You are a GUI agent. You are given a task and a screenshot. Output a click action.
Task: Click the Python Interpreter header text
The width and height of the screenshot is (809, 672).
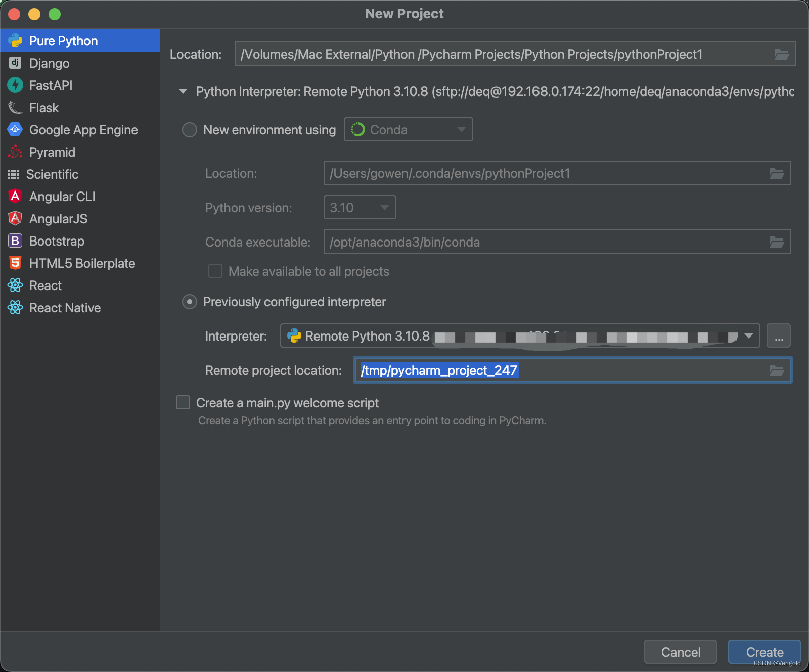click(x=495, y=91)
